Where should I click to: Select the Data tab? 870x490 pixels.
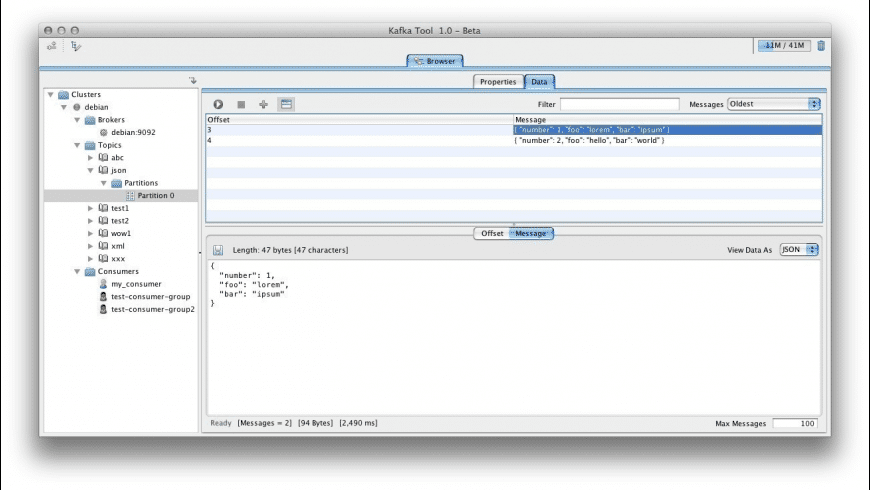[539, 82]
